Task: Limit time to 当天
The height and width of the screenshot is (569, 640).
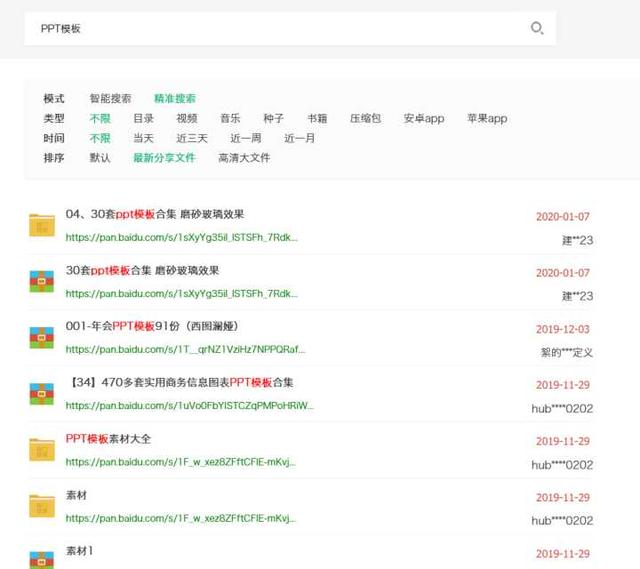Action: pyautogui.click(x=143, y=138)
